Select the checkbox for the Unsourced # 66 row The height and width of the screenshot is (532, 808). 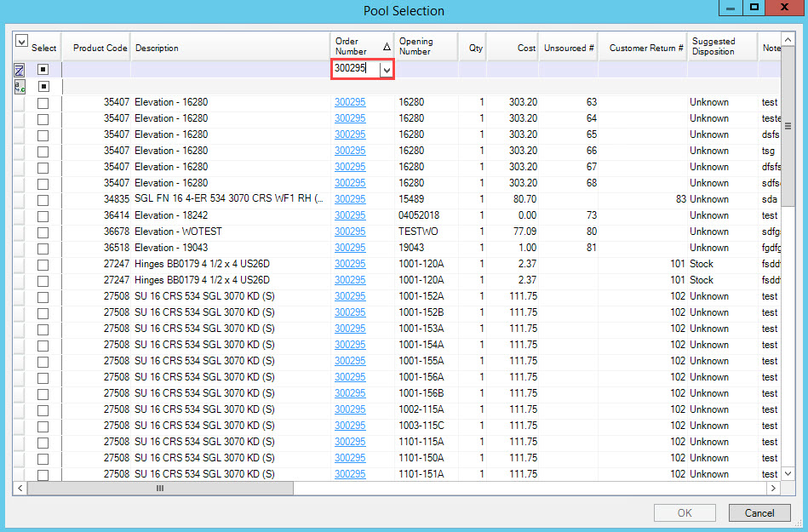point(43,152)
